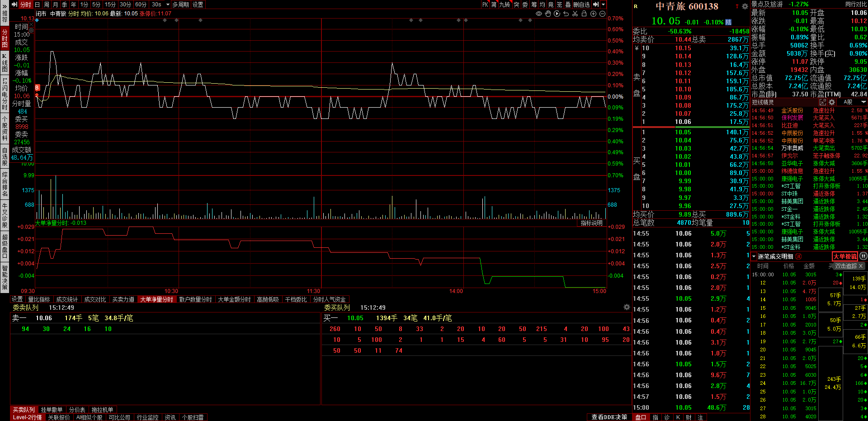Switch to the 分价表 tab

point(77,410)
